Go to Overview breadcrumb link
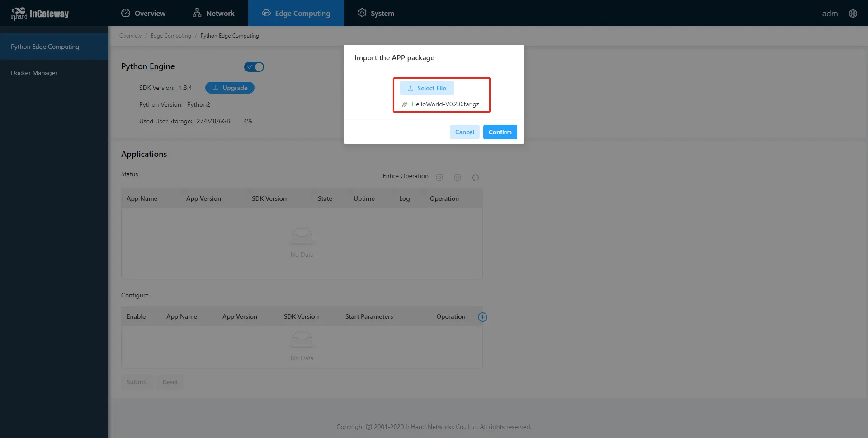Screen dimensions: 868x438 [130, 36]
